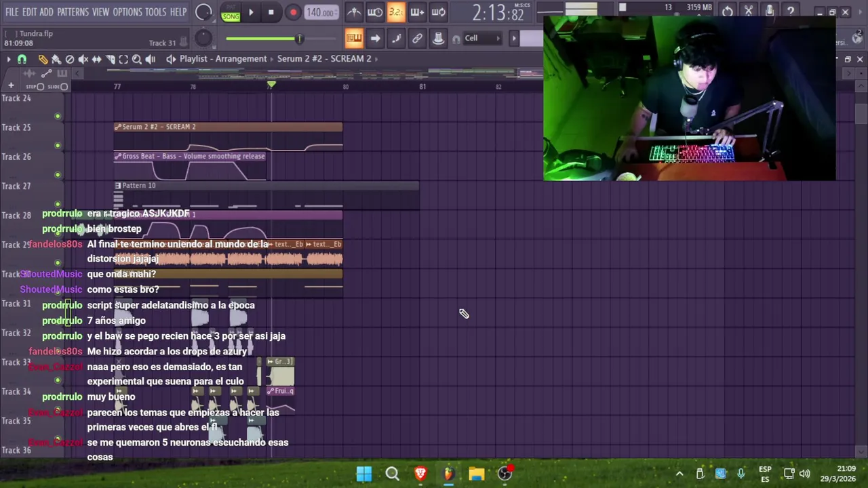Stop playback with the stop button

[271, 12]
